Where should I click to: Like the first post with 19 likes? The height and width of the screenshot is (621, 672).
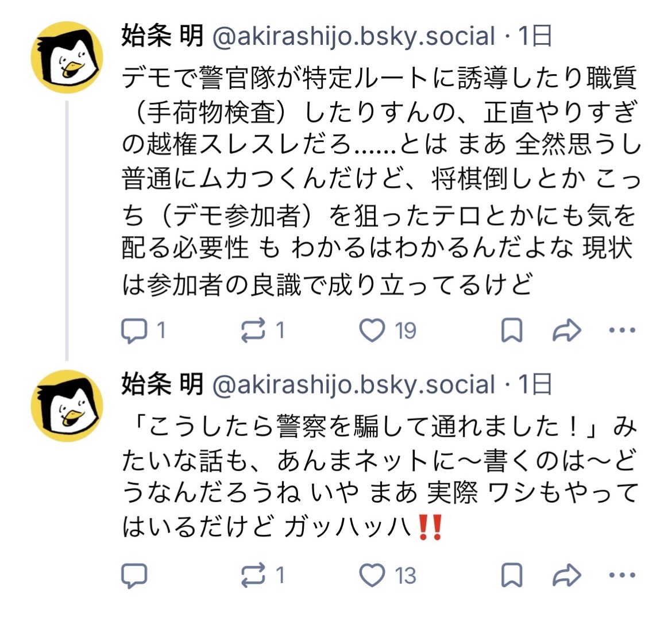372,330
